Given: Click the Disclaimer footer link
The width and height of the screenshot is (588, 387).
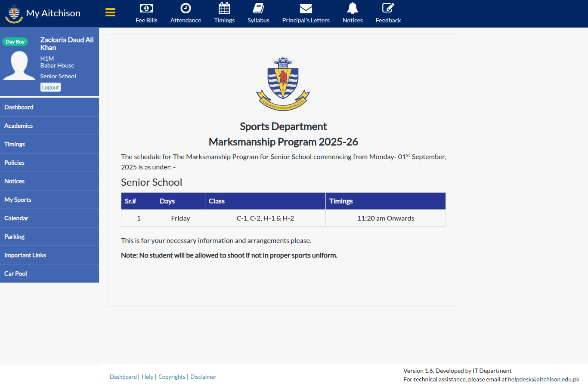Looking at the screenshot, I should (203, 377).
